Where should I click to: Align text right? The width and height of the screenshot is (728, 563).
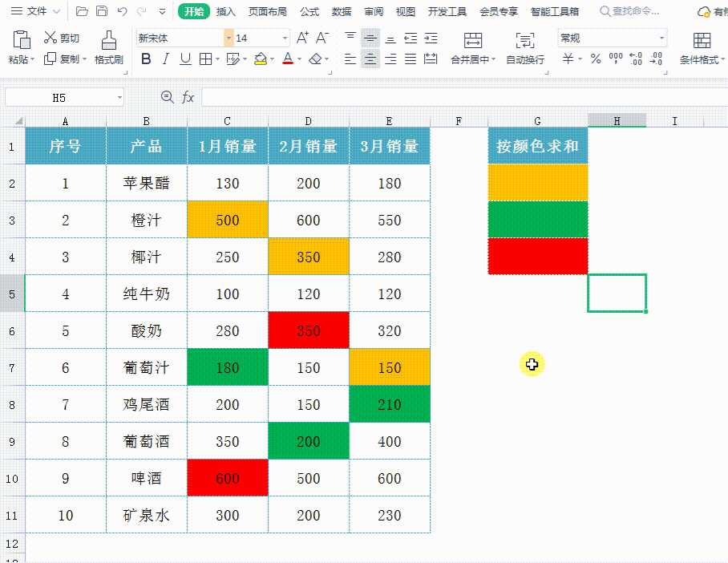(390, 59)
